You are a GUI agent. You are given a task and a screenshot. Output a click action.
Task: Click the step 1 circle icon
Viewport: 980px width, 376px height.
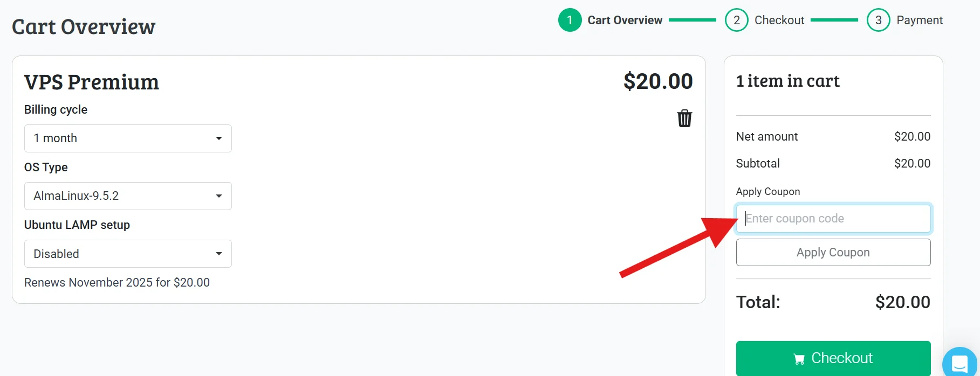pos(570,20)
